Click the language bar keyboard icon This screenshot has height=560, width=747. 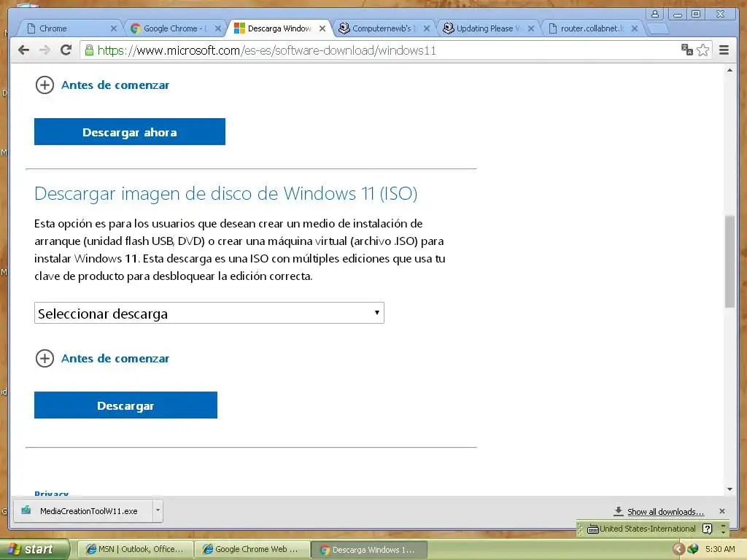click(x=592, y=529)
